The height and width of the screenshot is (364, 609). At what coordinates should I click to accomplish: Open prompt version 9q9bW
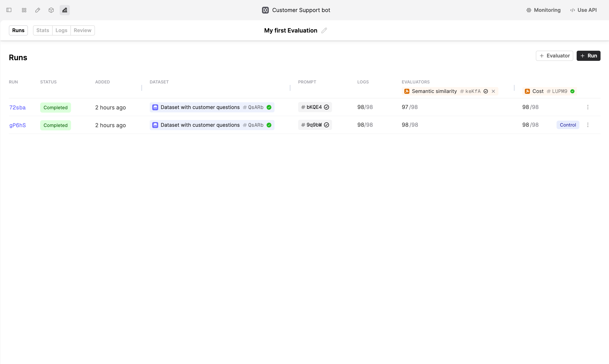coord(315,125)
